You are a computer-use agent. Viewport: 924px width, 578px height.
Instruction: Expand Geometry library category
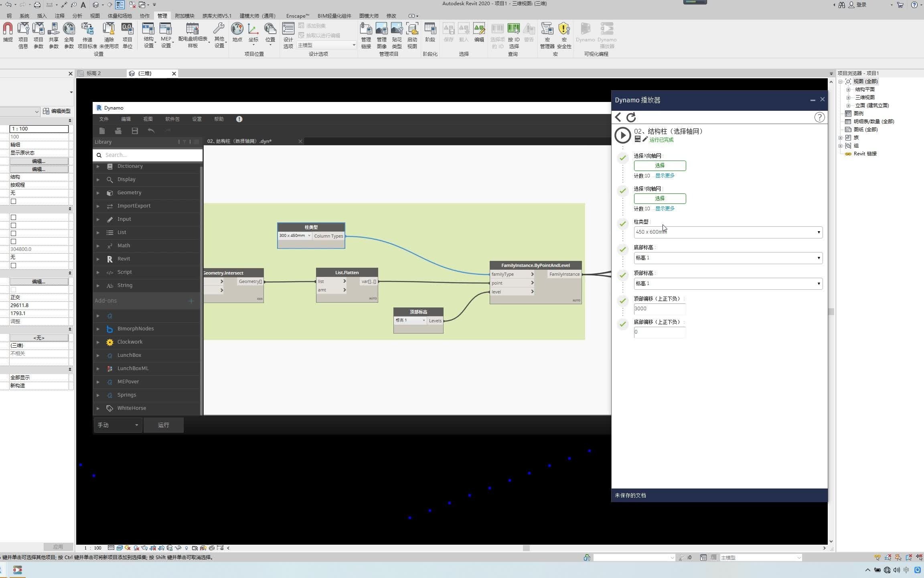point(98,193)
